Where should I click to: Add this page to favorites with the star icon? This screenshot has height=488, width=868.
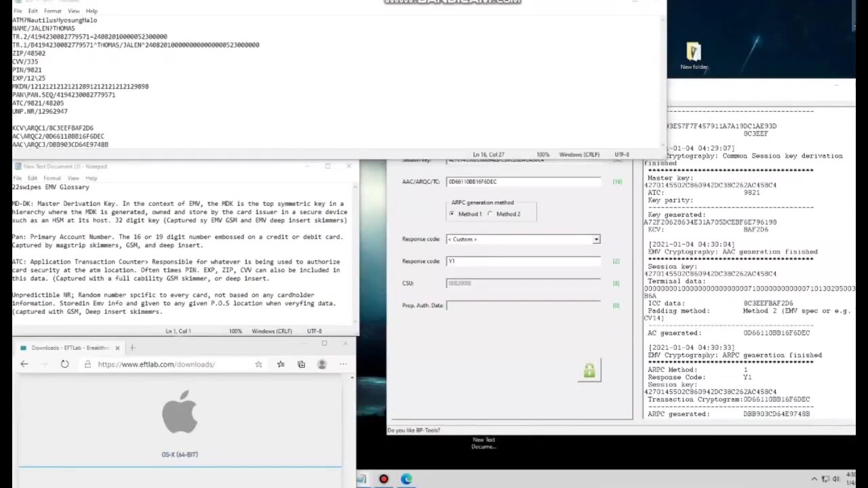tap(258, 364)
